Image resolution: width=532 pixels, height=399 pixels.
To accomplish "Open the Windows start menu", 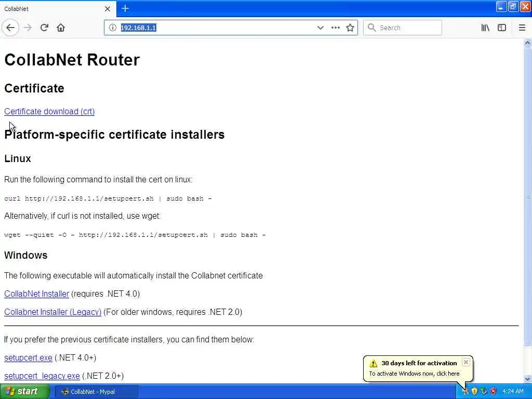I will click(25, 392).
